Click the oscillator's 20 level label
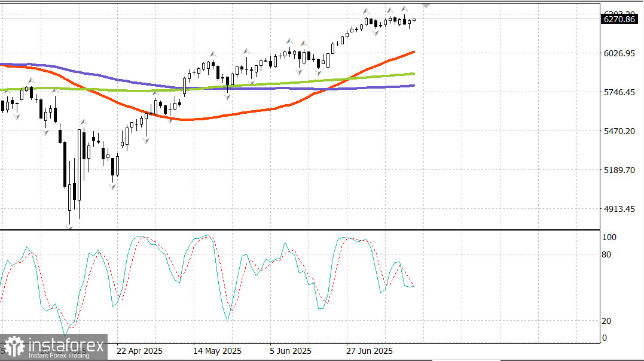Viewport: 644px width, 361px height. tap(606, 321)
